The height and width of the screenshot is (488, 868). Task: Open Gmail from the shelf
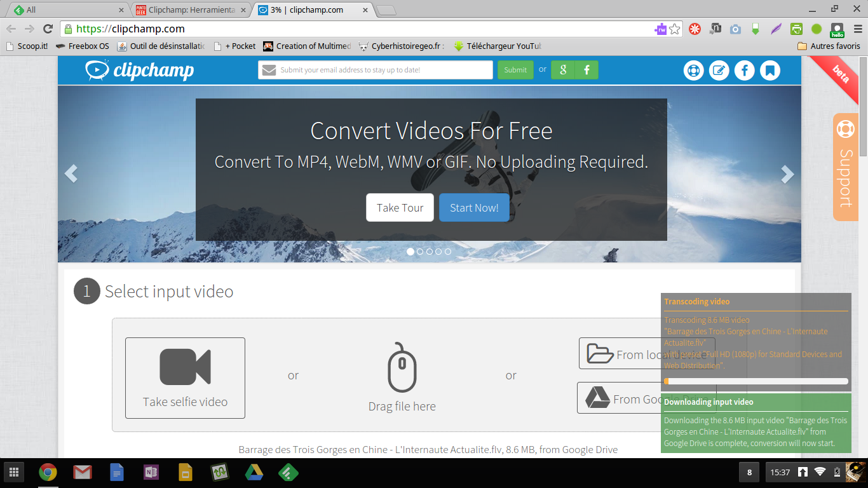pyautogui.click(x=82, y=472)
